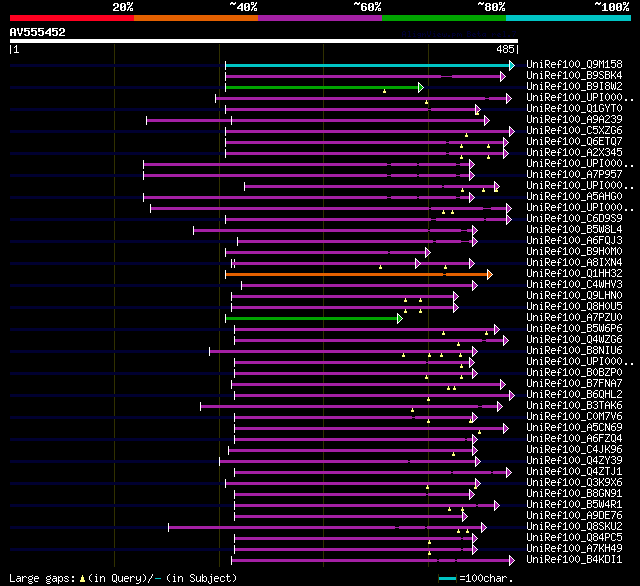Viewport: 640px width, 586px height.
Task: Select the UniRef100_C5XZG6 label
Action: 574,131
